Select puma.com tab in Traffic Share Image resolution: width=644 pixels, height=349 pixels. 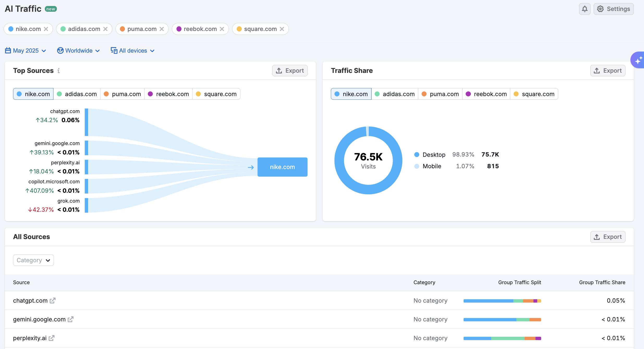click(440, 94)
